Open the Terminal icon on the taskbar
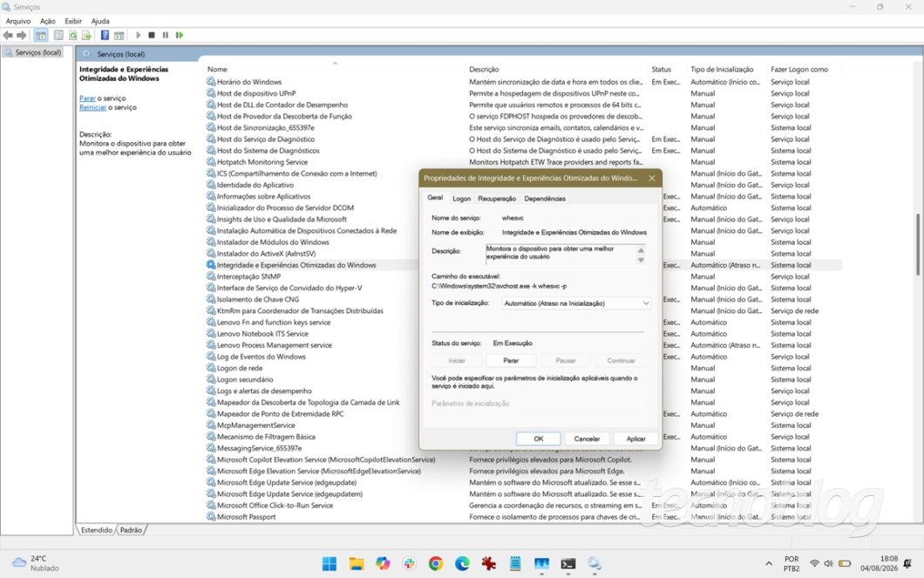 [568, 564]
